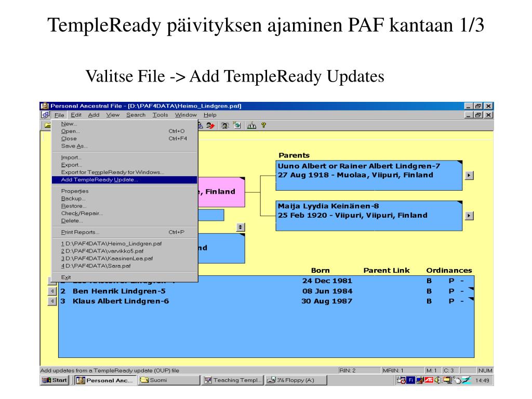Click the pink individual box ending in Finland

click(x=221, y=192)
